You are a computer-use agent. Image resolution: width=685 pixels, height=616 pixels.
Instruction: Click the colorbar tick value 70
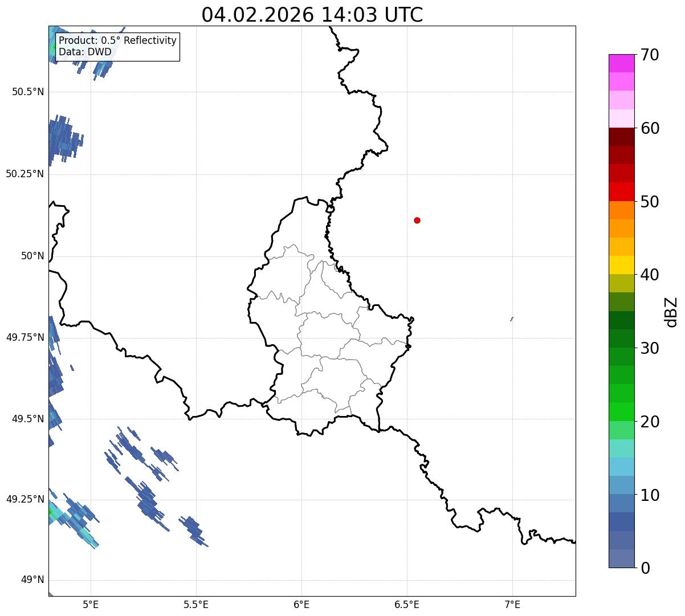[650, 55]
